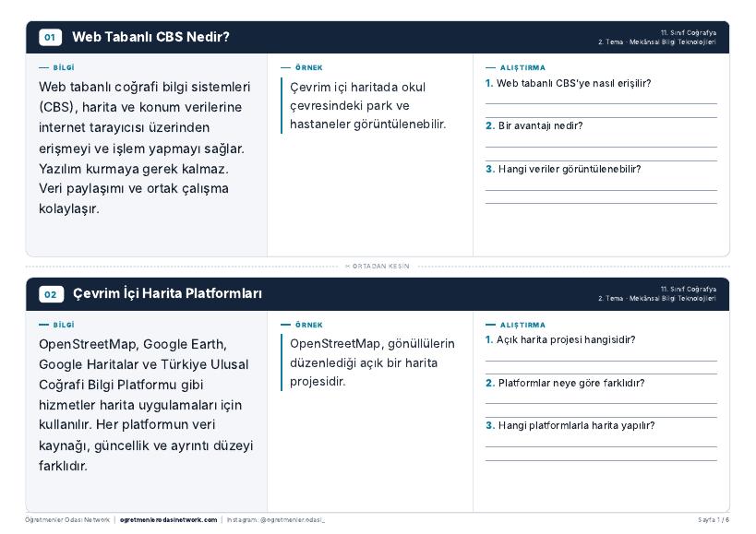Image resolution: width=756 pixels, height=534 pixels.
Task: Click question "Açık harita projesi hangisidir?"
Action: pos(560,340)
